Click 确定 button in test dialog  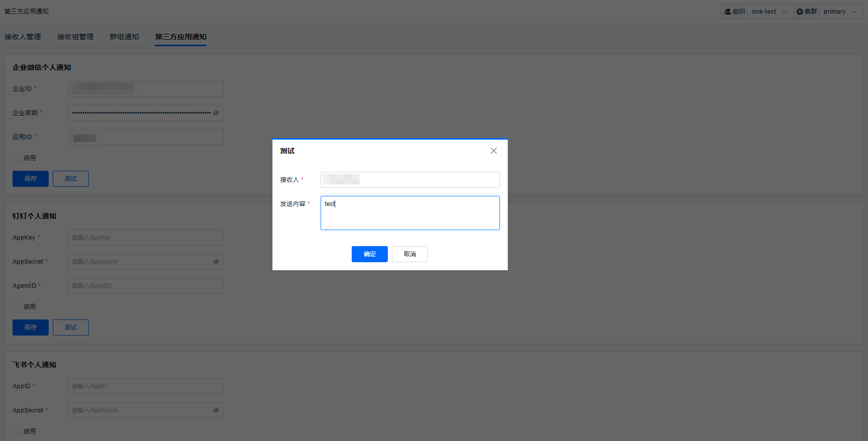point(369,254)
